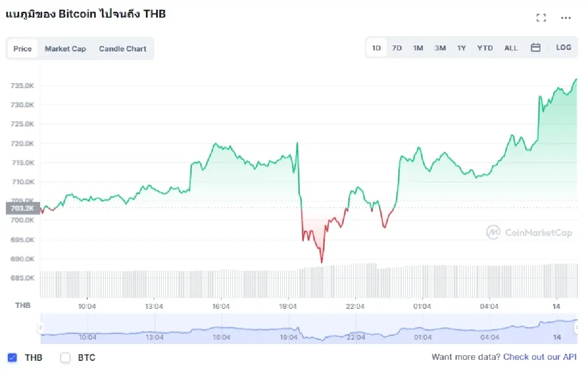Open the fullscreen chart view
Screen dimensions: 588x373
541,17
